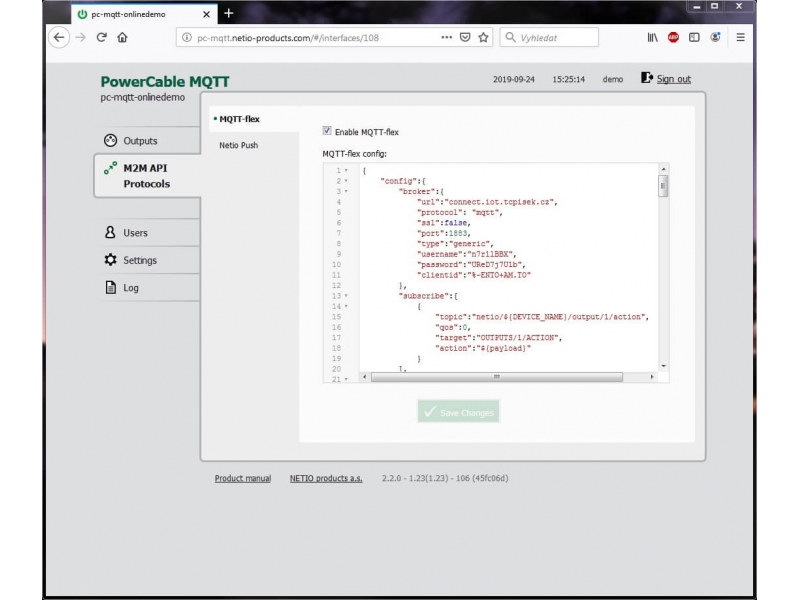This screenshot has height=600, width=800.
Task: Click the Sign out link
Action: point(673,79)
